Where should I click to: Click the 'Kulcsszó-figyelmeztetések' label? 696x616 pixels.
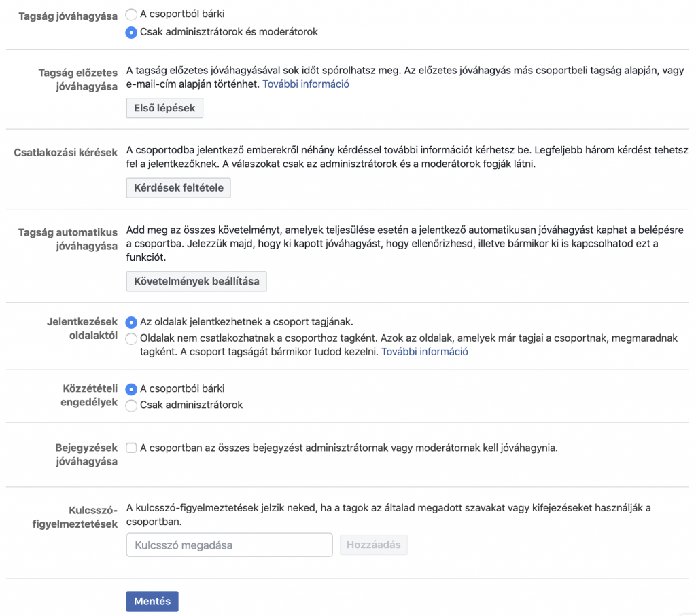point(75,517)
